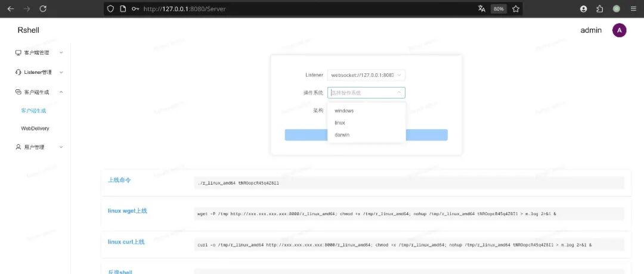The width and height of the screenshot is (644, 274).
Task: Click the page info document icon
Action: click(122, 8)
